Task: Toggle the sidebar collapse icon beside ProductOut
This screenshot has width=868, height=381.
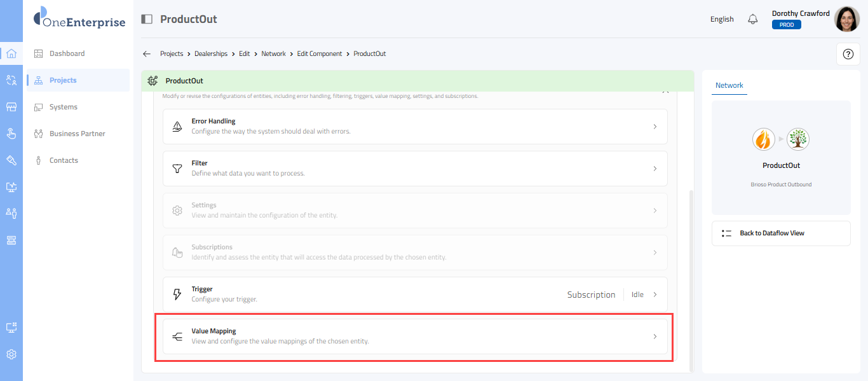Action: click(147, 19)
